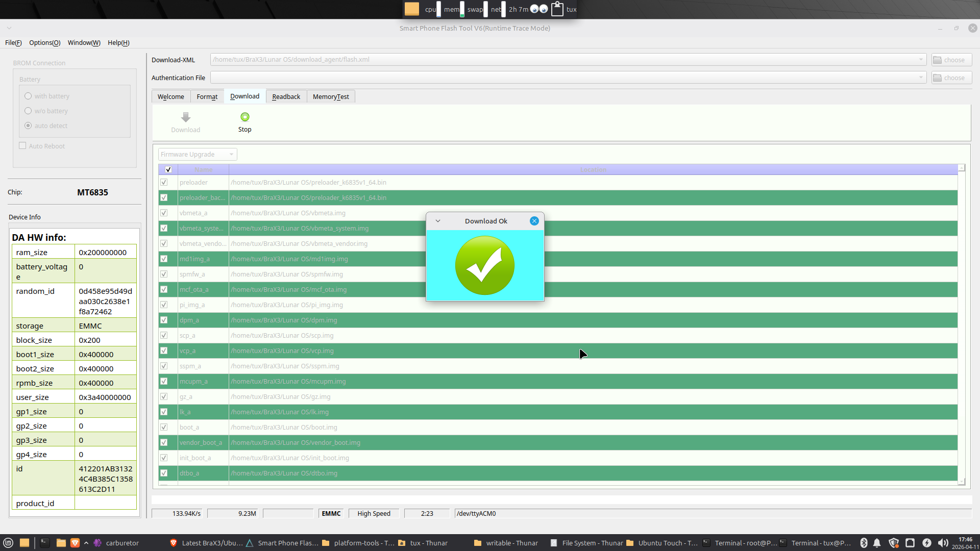980x551 pixels.
Task: Open terminal launcher in bottom panel
Action: (x=45, y=543)
